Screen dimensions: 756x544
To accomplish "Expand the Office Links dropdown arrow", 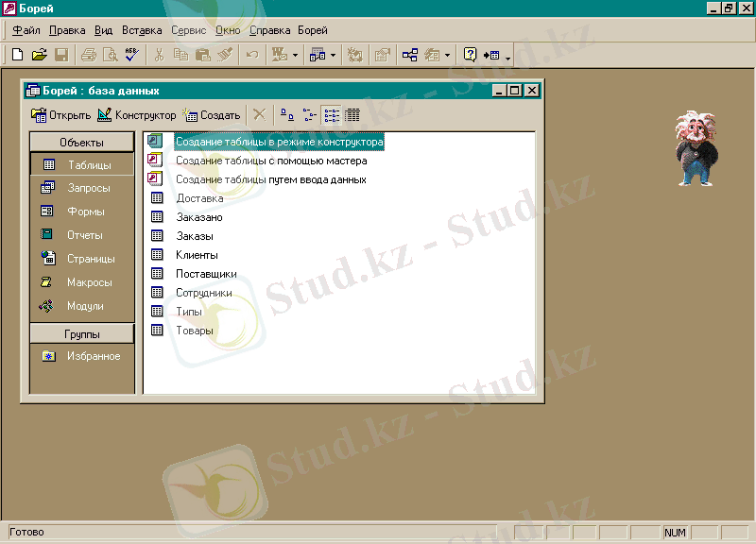I will (295, 56).
